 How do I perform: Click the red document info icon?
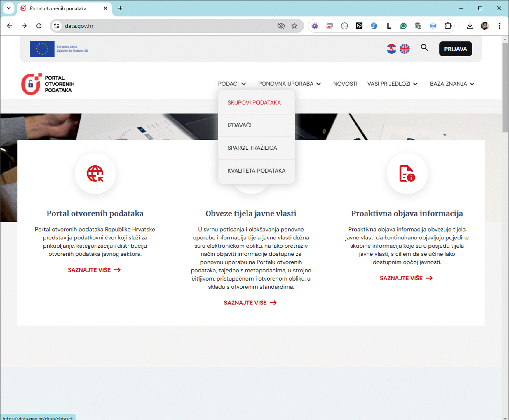tap(407, 174)
